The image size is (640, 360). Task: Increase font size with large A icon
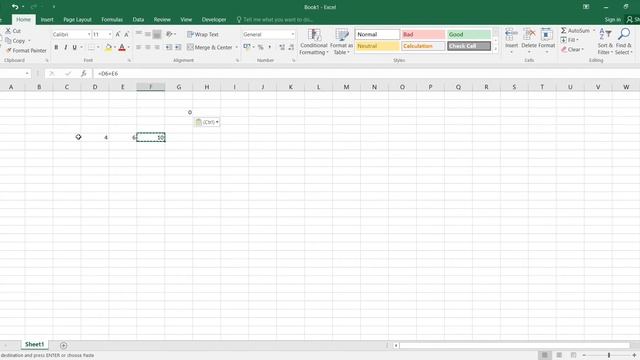[118, 34]
